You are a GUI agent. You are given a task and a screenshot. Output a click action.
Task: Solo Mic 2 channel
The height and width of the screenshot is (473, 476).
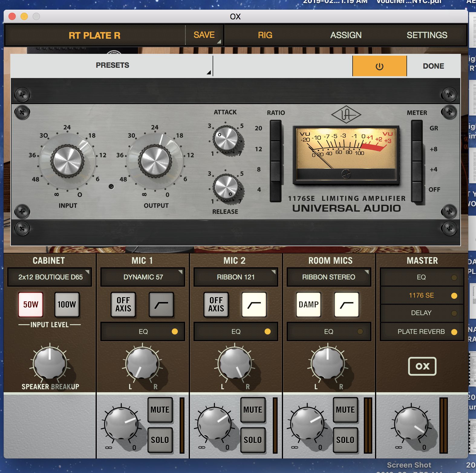pos(253,440)
